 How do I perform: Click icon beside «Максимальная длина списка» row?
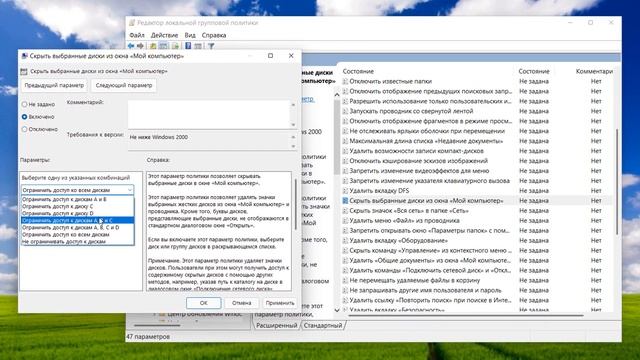(x=345, y=141)
